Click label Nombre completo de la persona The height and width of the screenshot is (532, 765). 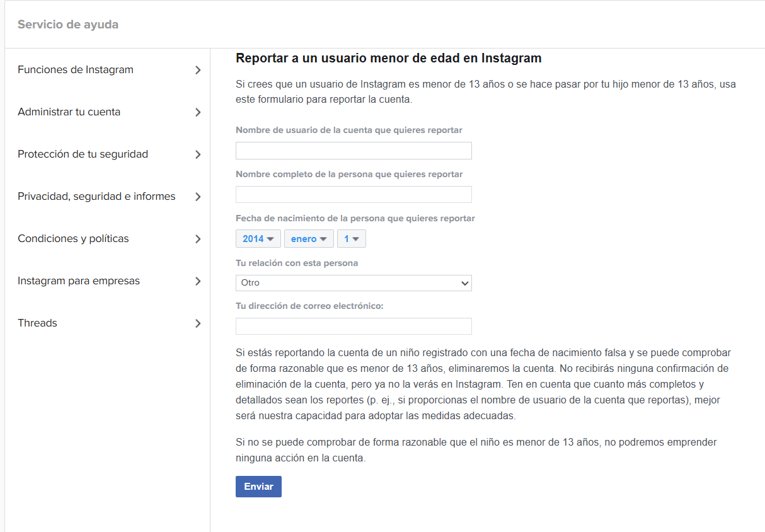click(x=349, y=175)
